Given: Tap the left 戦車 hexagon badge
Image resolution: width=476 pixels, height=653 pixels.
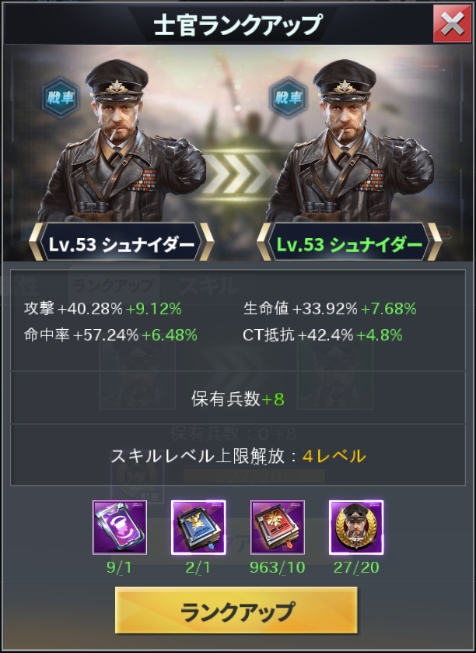Looking at the screenshot, I should coord(60,98).
